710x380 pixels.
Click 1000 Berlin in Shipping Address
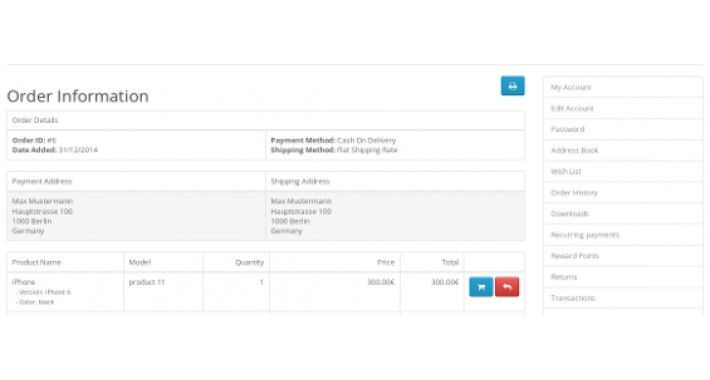[x=290, y=221]
